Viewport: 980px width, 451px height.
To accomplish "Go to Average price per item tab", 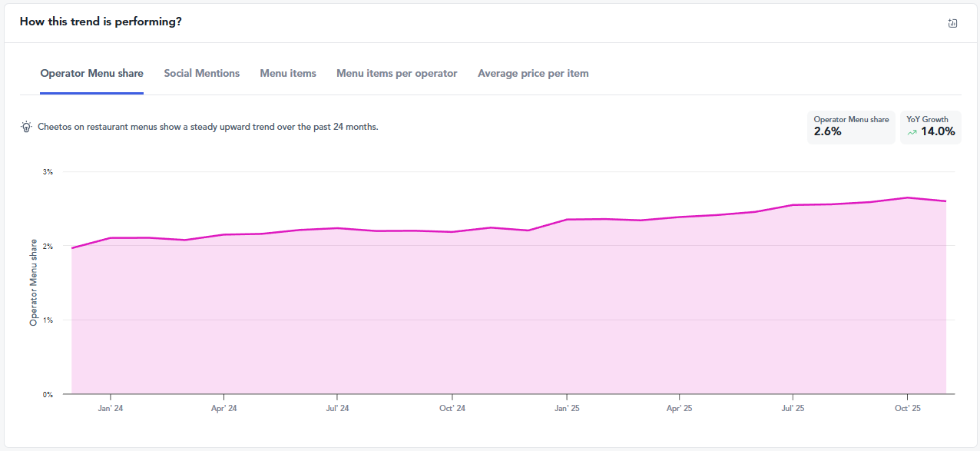I will tap(533, 74).
